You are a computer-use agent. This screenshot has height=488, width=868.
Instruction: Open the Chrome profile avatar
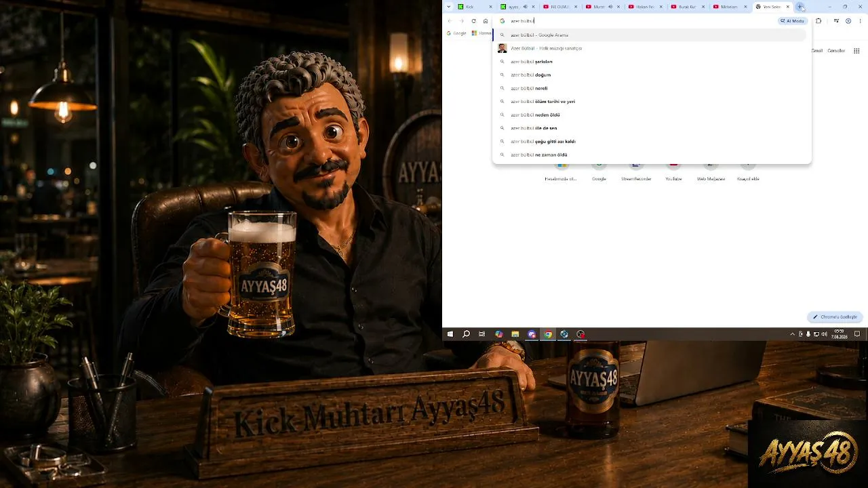[x=848, y=21]
